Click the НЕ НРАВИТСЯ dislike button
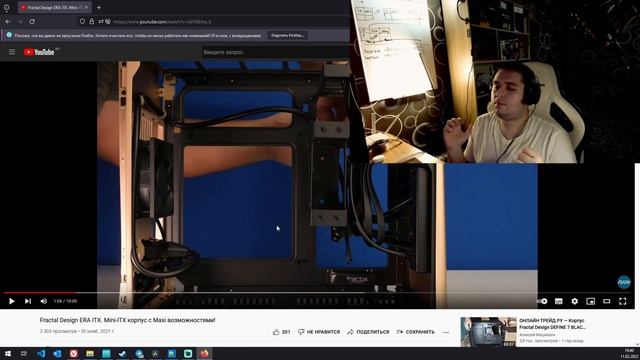640x360 pixels. (x=319, y=332)
